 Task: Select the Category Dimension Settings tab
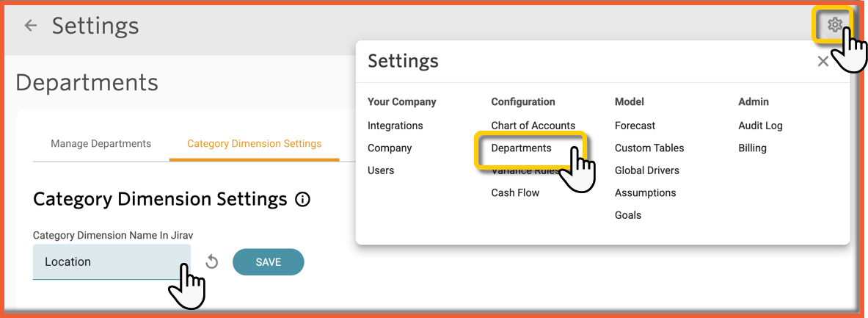pos(254,143)
